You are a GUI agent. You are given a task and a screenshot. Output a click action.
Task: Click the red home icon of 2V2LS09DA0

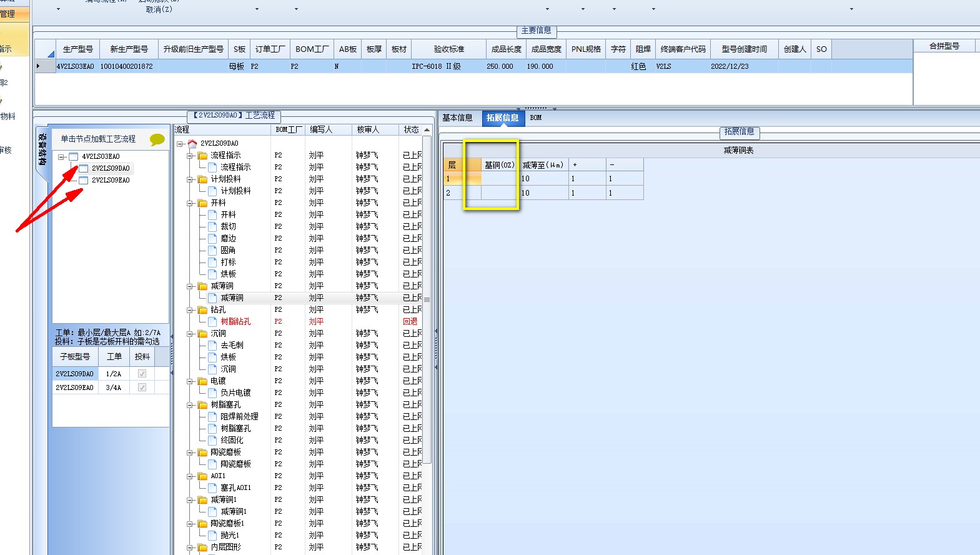(192, 143)
